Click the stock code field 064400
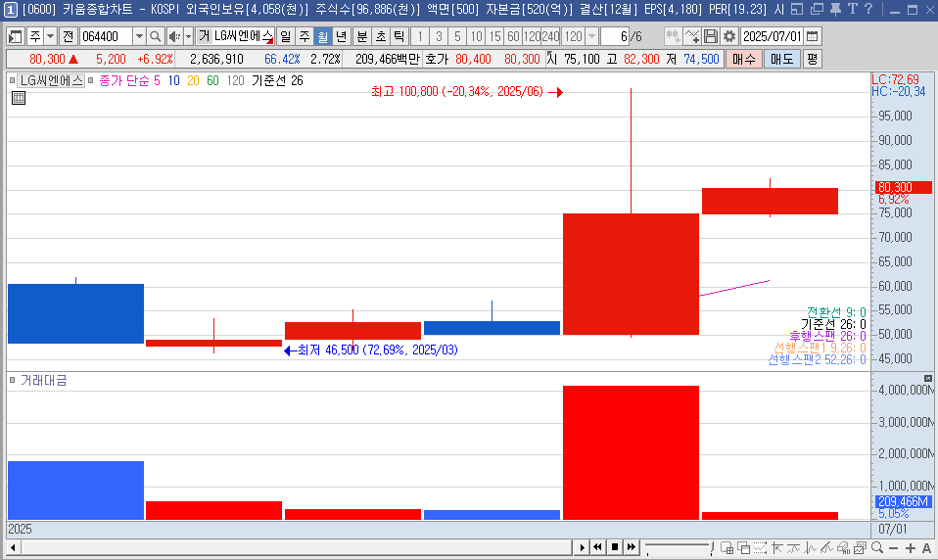Screen dimensions: 938x560 coord(106,36)
